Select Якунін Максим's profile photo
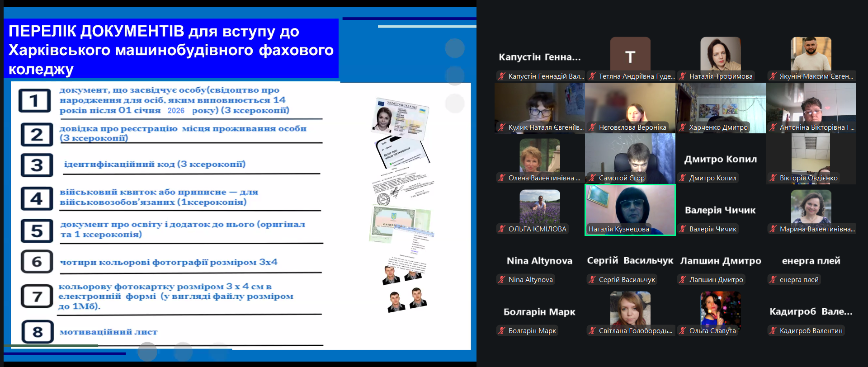The width and height of the screenshot is (868, 367). click(811, 54)
